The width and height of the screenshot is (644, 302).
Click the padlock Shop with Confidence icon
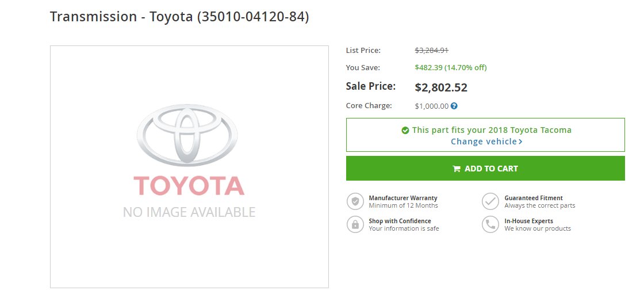[x=355, y=224]
